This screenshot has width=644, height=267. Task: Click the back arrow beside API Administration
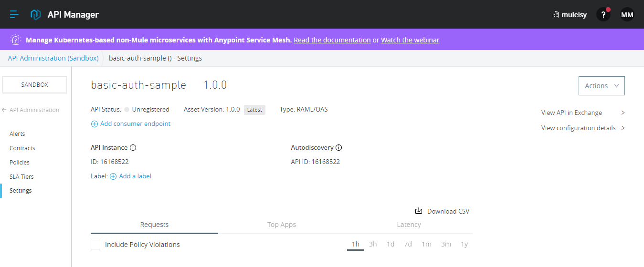click(x=4, y=110)
